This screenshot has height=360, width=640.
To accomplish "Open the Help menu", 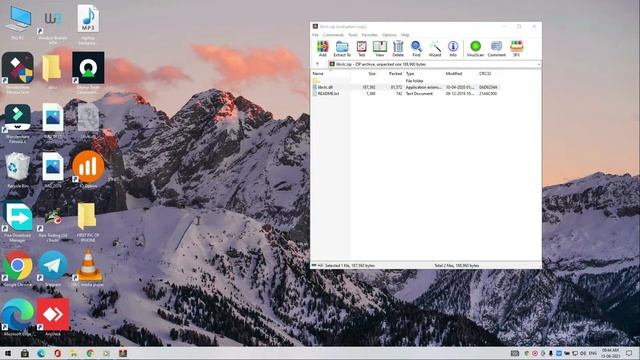I will 405,35.
